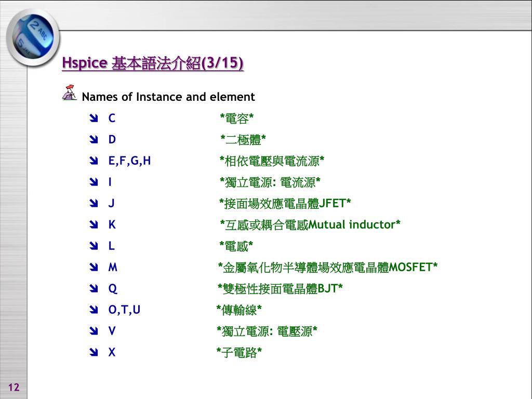Click the element letter L
Image resolution: width=532 pixels, height=399 pixels.
point(112,246)
